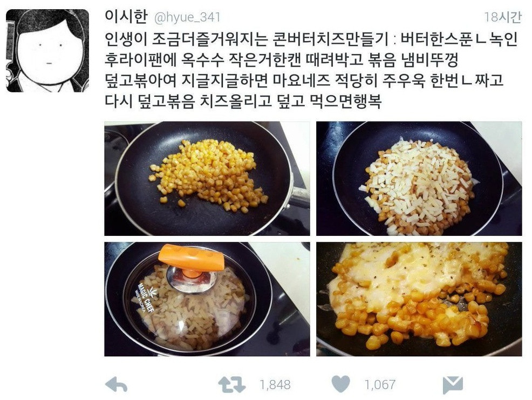
Task: Open the username handle @hyue_341
Action: [187, 17]
